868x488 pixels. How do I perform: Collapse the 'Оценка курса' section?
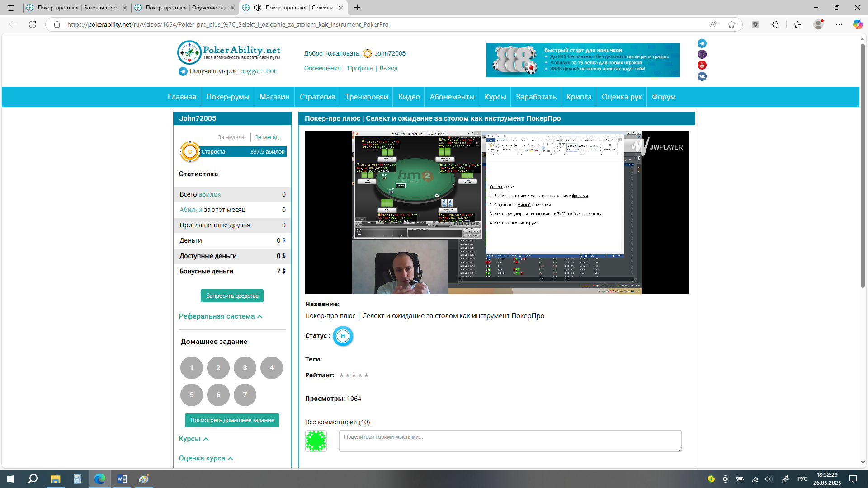point(206,458)
